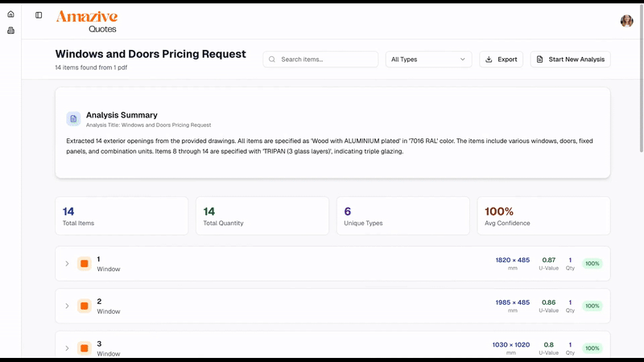
Task: Expand item 2 Window row chevron
Action: [67, 306]
